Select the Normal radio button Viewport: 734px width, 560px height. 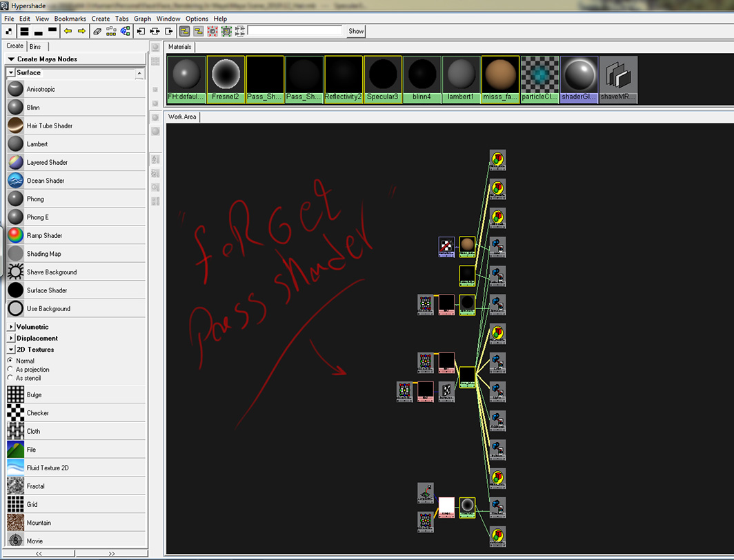click(x=10, y=361)
